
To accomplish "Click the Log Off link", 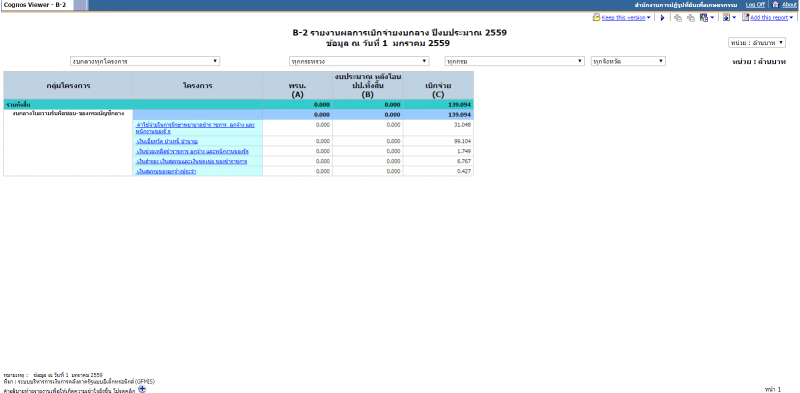I will (x=755, y=5).
